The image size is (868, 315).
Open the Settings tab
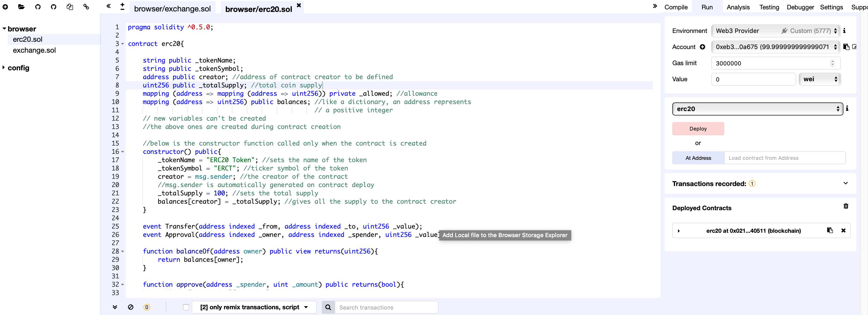[831, 7]
